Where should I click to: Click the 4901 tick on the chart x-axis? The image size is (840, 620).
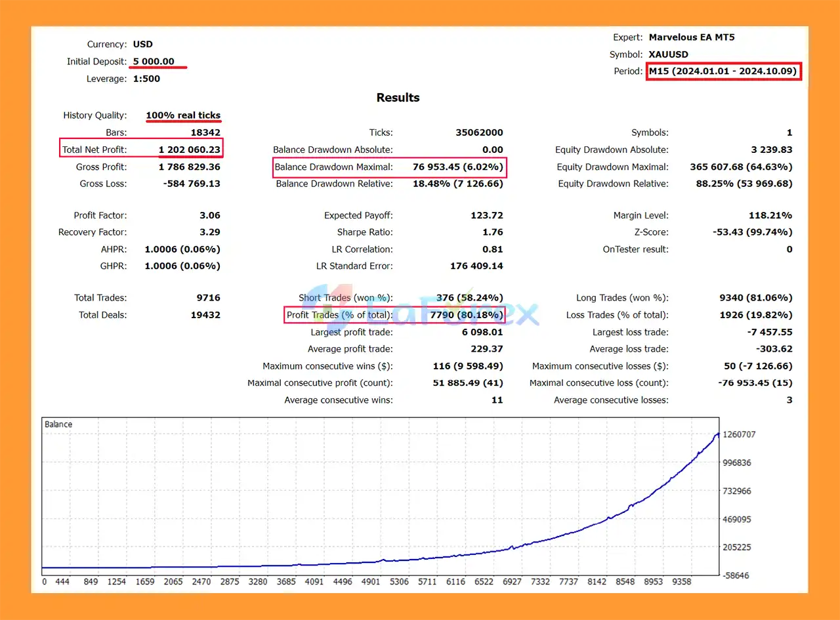[x=371, y=581]
